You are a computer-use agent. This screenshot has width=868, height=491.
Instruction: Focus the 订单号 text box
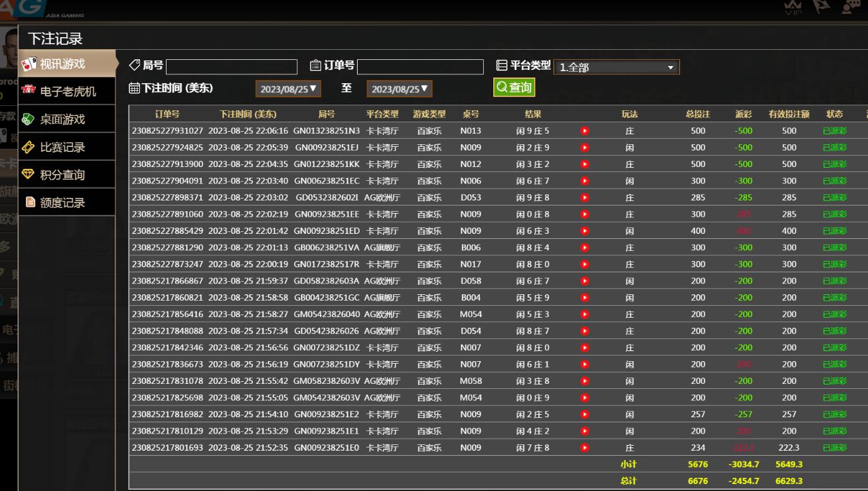(420, 67)
